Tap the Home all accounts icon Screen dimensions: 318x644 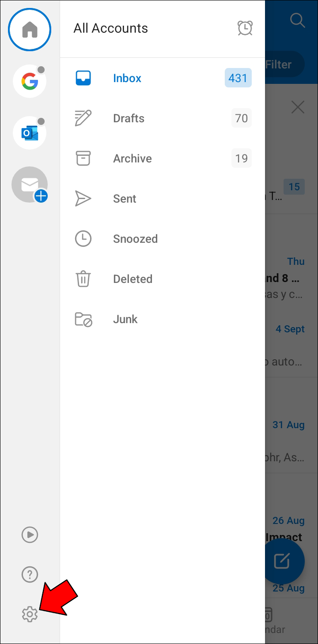tap(30, 30)
